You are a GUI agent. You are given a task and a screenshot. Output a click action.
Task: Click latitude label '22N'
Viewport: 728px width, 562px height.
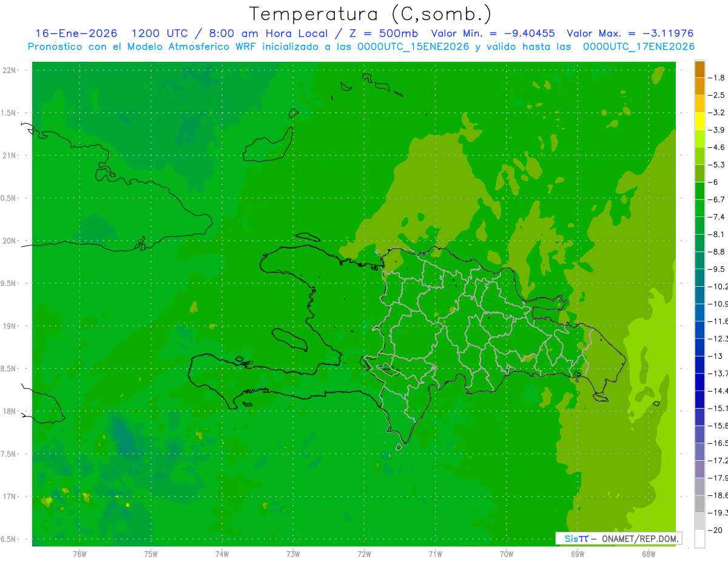tap(9, 70)
